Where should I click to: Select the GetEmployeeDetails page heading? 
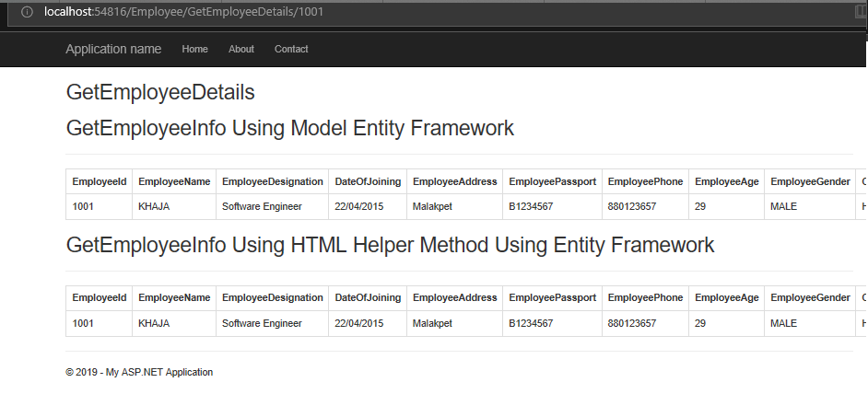coord(160,92)
